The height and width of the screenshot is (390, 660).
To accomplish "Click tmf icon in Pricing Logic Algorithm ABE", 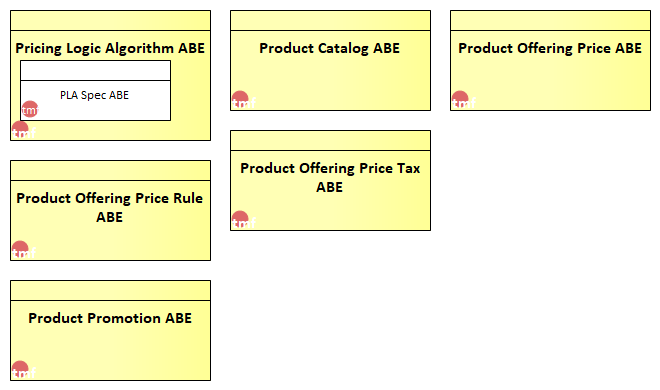I will 23,130.
